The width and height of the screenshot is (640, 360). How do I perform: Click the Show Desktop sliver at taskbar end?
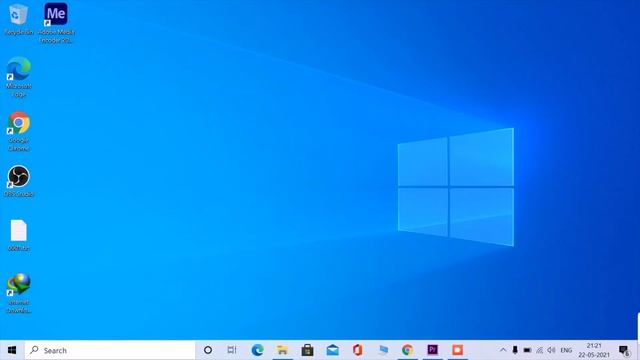[x=638, y=350]
